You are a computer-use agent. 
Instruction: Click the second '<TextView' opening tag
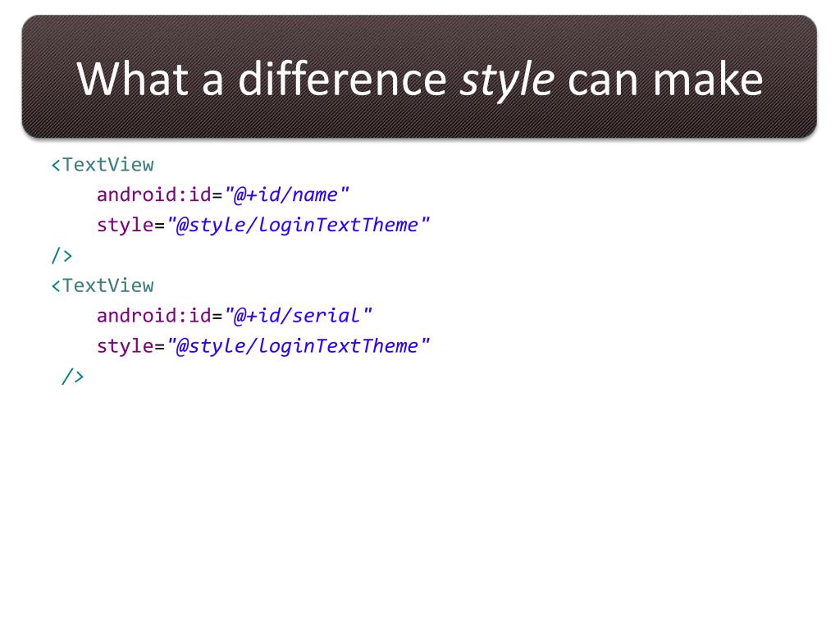tap(103, 285)
